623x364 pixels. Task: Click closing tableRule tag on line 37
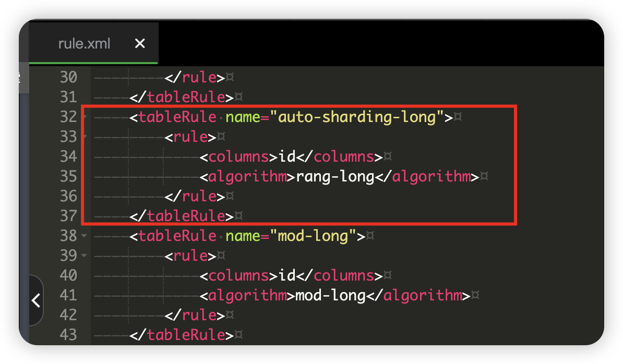point(181,216)
